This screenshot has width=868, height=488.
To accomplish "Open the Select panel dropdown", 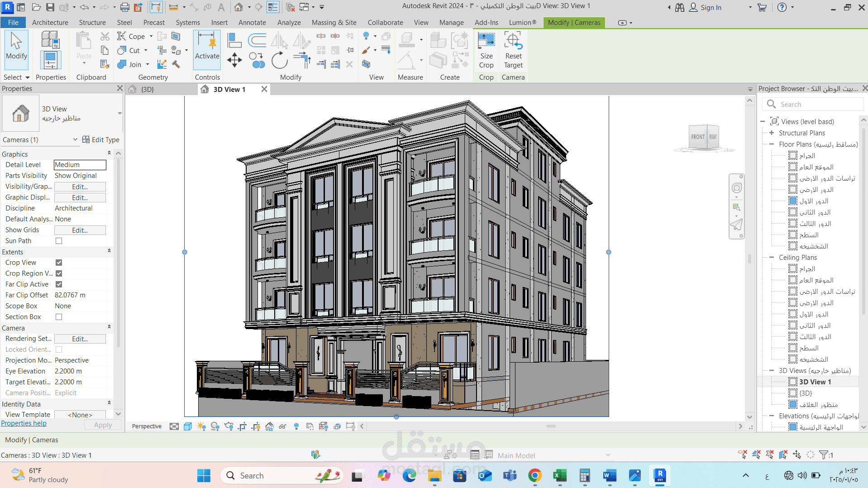I will [16, 77].
